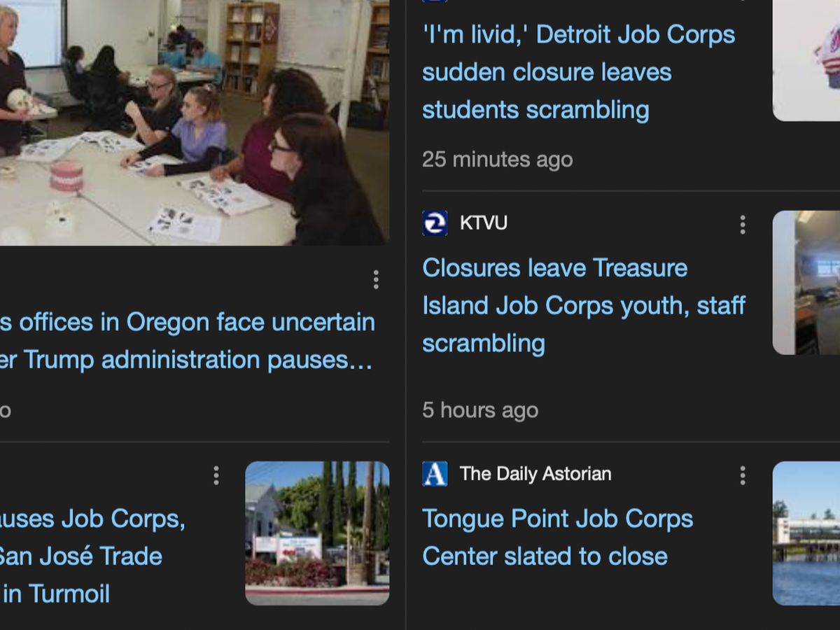Click the Treasure Island article thumbnail image
Image resolution: width=840 pixels, height=630 pixels.
click(806, 282)
